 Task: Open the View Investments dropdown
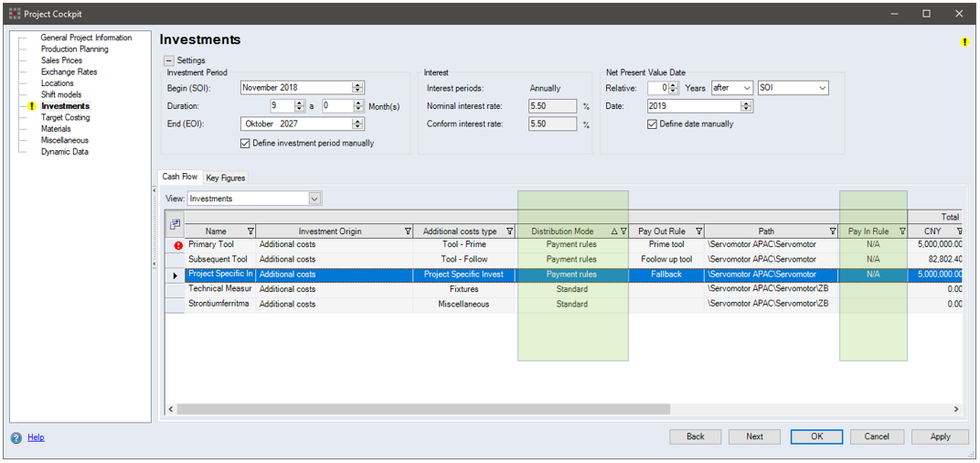[x=314, y=199]
